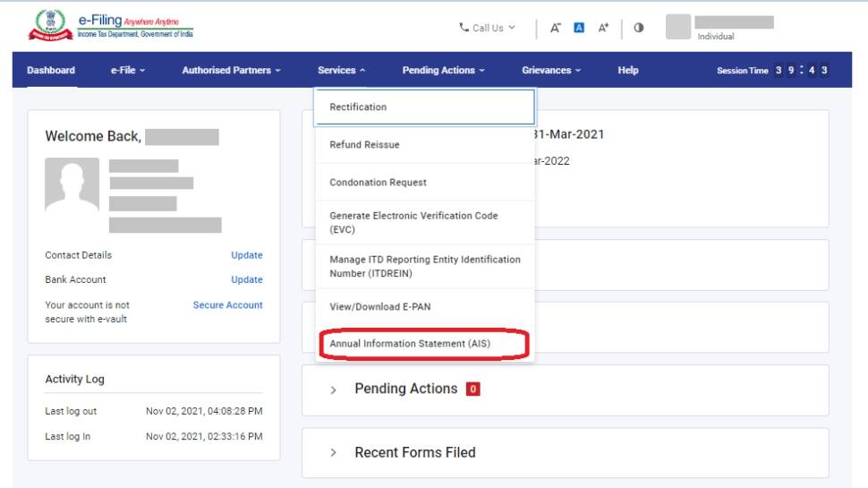868x488 pixels.
Task: Click the profile photo placeholder in Welcome card
Action: point(72,184)
